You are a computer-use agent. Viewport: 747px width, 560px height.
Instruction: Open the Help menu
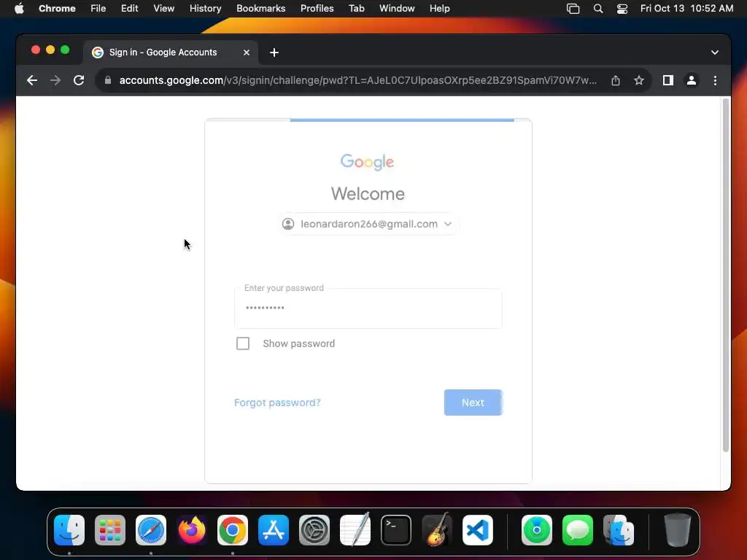click(x=439, y=8)
